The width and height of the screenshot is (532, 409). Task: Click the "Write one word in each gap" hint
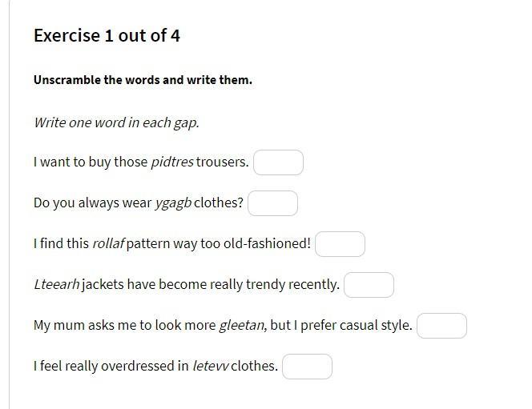(x=116, y=122)
